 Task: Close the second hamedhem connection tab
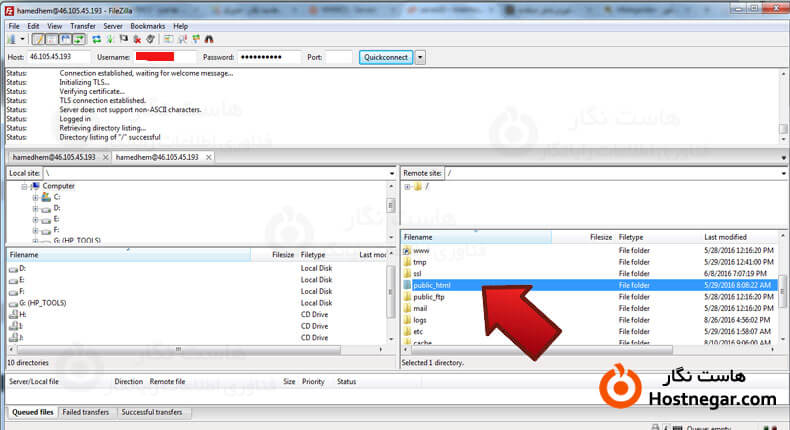209,157
